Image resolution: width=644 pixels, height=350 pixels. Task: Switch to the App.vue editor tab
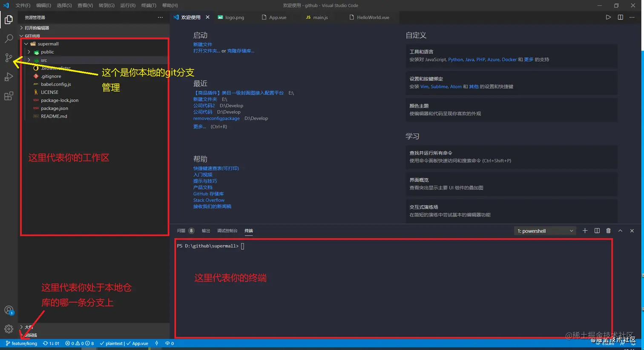pos(277,17)
